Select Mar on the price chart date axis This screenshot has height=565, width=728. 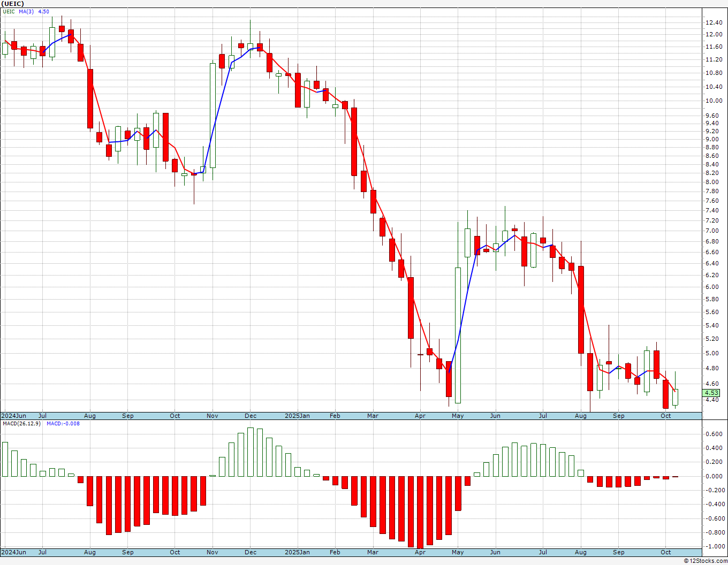coord(373,416)
